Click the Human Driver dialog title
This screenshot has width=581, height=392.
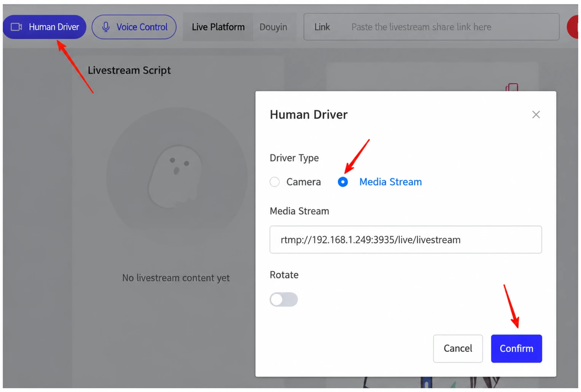(x=309, y=115)
